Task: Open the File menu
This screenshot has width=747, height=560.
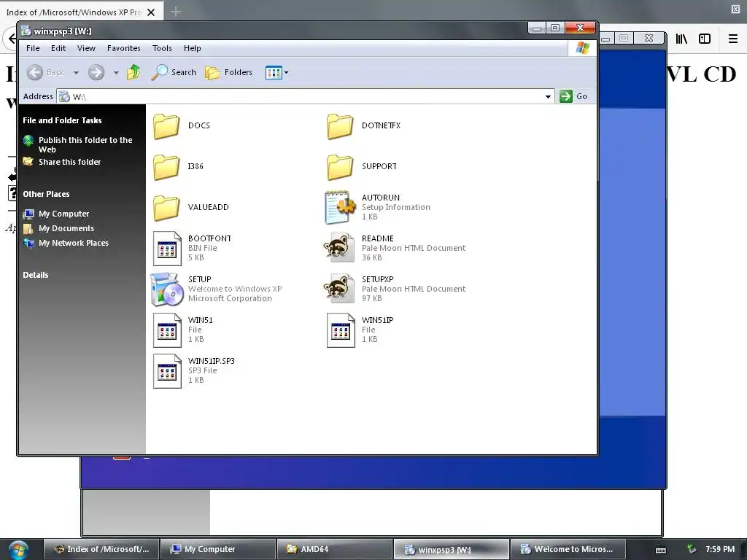Action: pos(33,48)
